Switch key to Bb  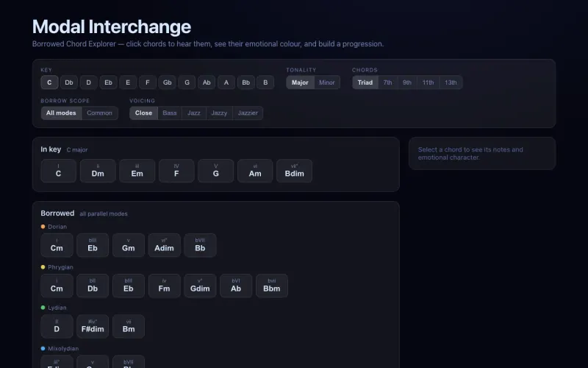click(x=246, y=82)
